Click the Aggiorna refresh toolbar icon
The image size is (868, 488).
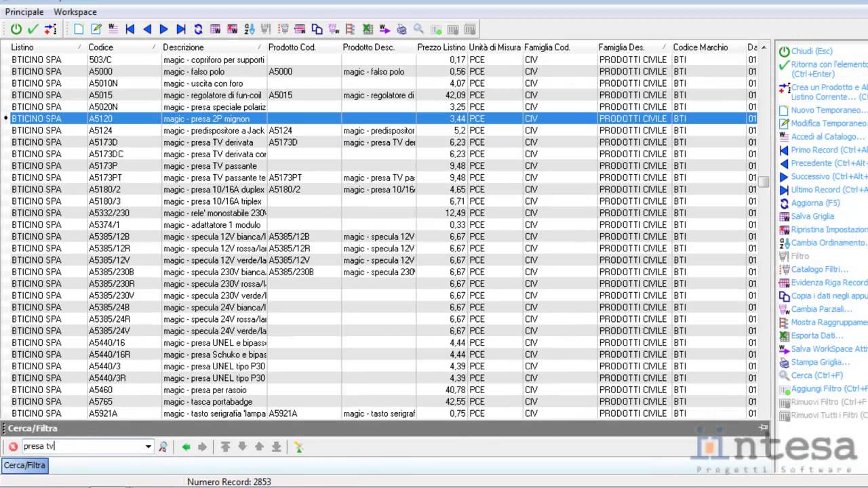coord(198,29)
